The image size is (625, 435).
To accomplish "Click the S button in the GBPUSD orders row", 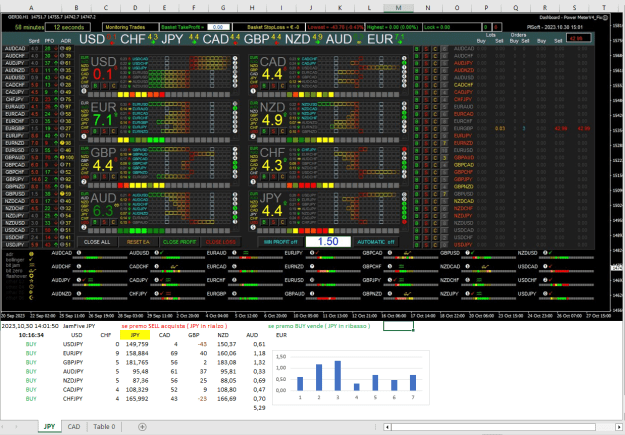I will click(426, 194).
